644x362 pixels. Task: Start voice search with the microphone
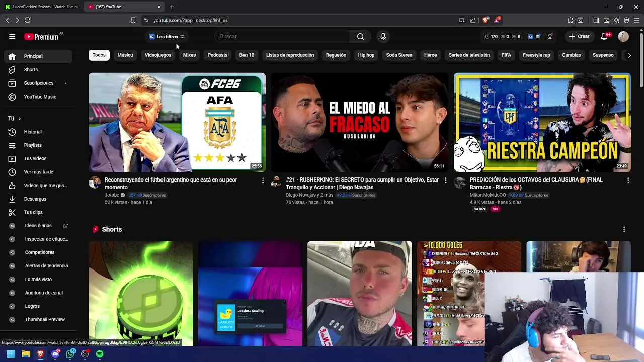(383, 36)
